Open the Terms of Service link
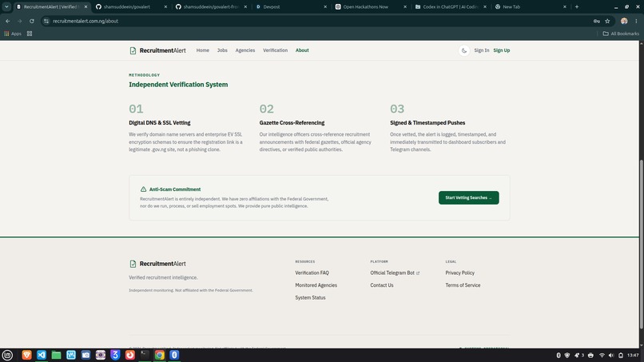The width and height of the screenshot is (644, 362). point(463,285)
